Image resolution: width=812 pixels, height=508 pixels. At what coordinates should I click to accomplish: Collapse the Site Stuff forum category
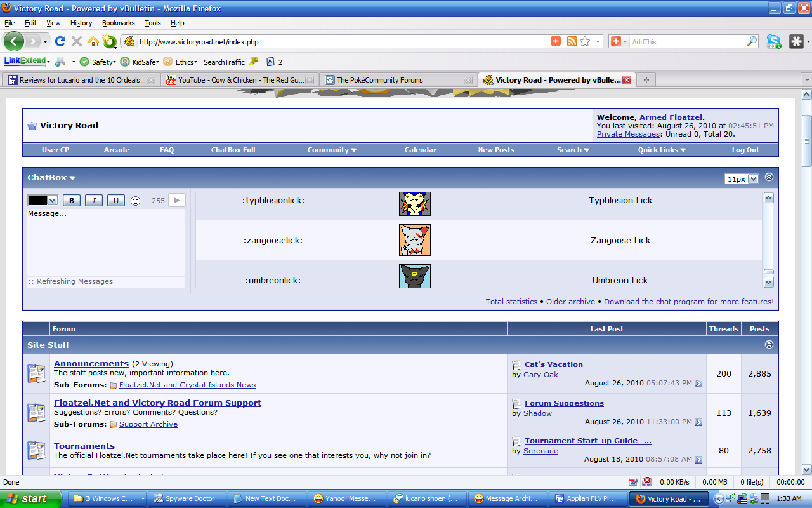tap(769, 345)
